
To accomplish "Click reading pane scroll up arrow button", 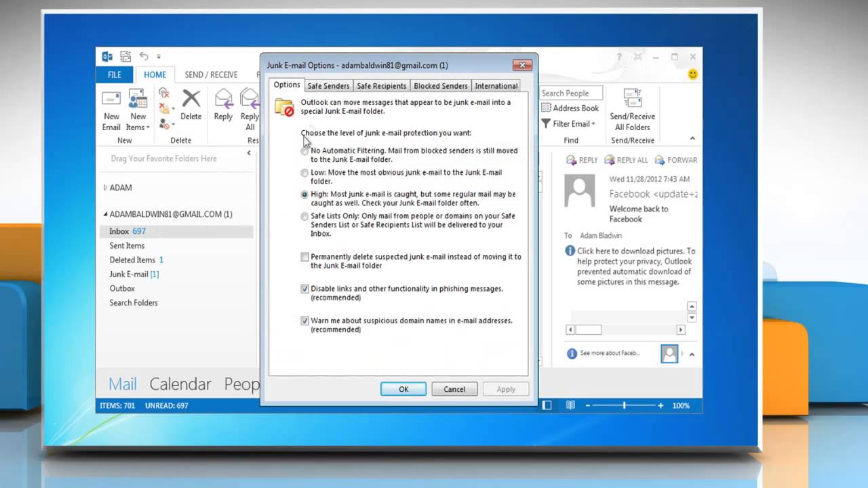I will click(x=692, y=306).
